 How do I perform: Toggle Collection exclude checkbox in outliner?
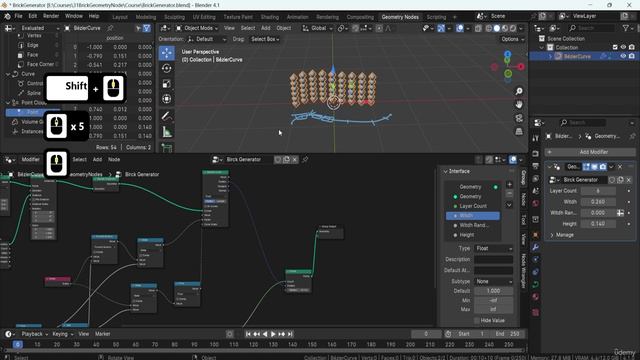(615, 47)
